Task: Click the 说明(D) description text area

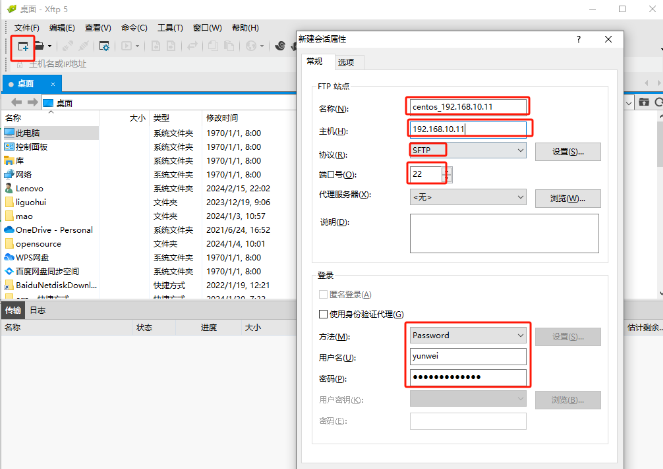Action: pos(504,233)
